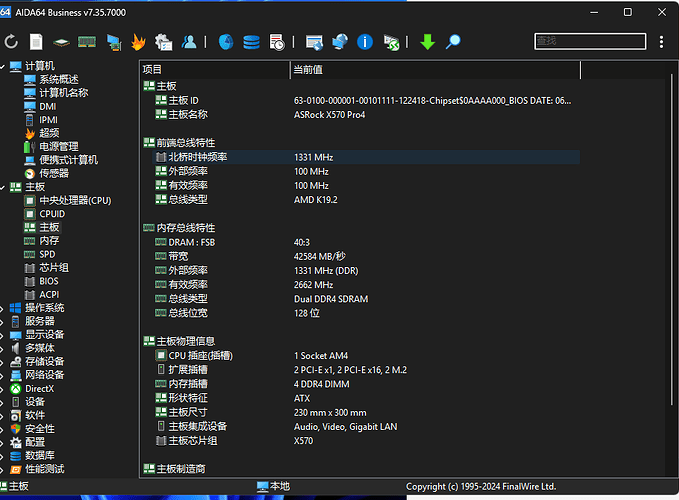Viewport: 679px width, 500px height.
Task: Click the blue info circle toolbar icon
Action: click(x=366, y=42)
